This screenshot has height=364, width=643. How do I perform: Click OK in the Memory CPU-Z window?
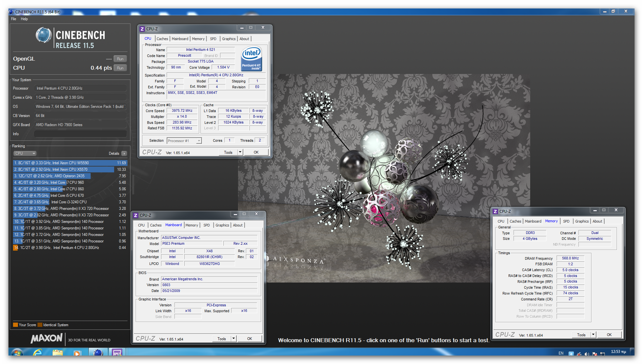pyautogui.click(x=609, y=335)
